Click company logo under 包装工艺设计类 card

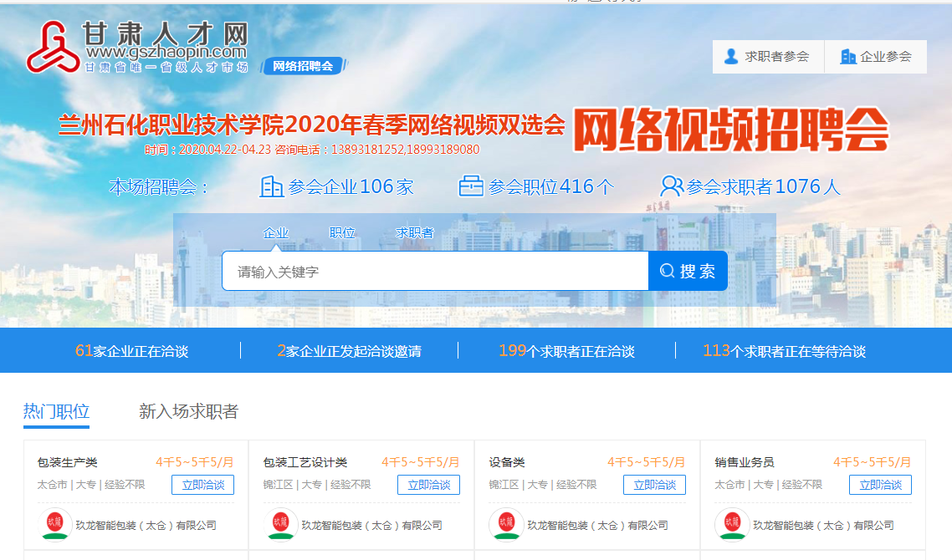point(280,524)
